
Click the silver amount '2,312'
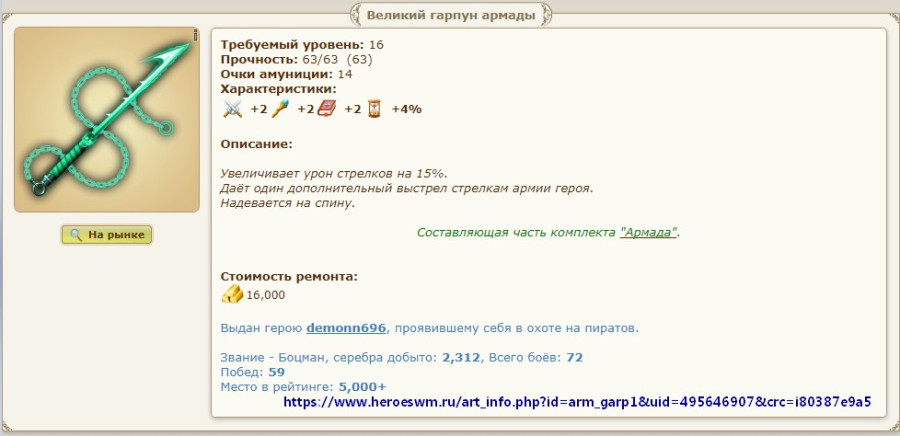click(x=460, y=358)
